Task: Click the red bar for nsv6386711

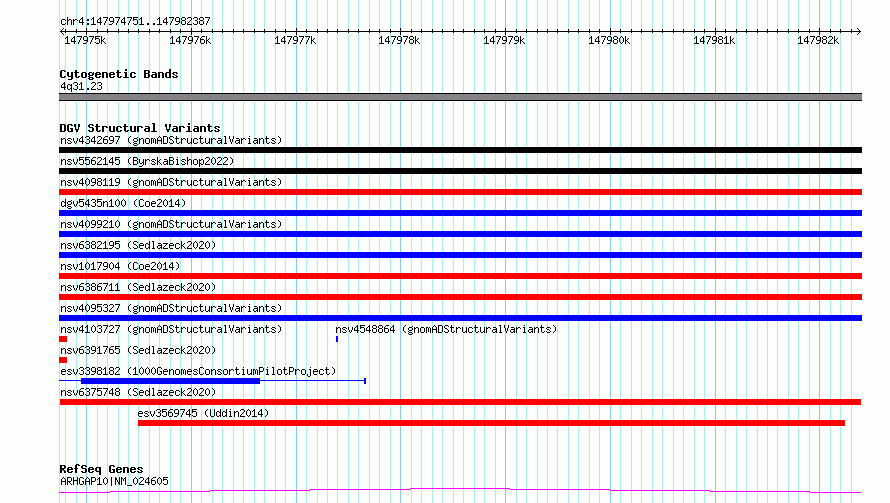Action: (x=460, y=297)
